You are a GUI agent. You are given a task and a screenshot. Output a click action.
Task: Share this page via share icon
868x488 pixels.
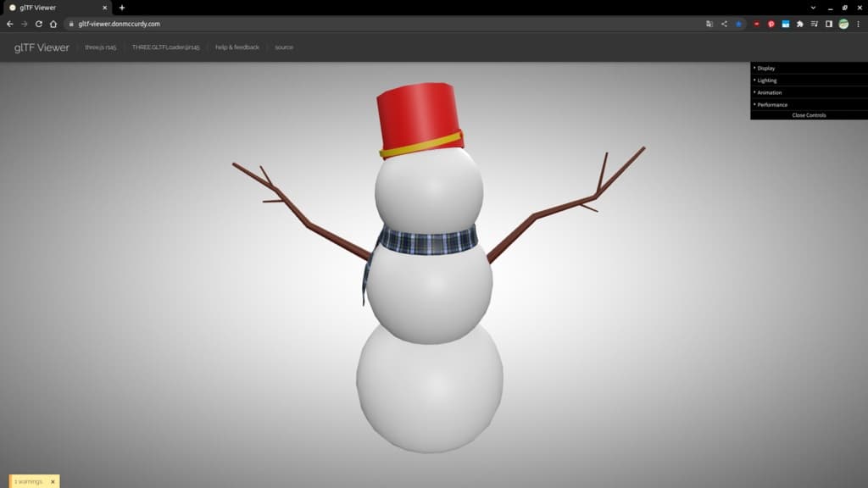[724, 24]
